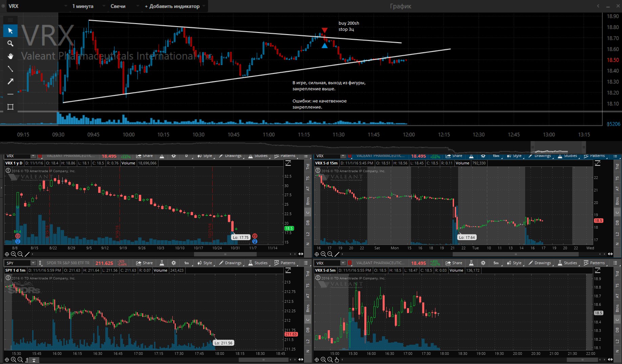Open Style menu in VRX daily chart
This screenshot has width=622, height=364.
pyautogui.click(x=205, y=156)
